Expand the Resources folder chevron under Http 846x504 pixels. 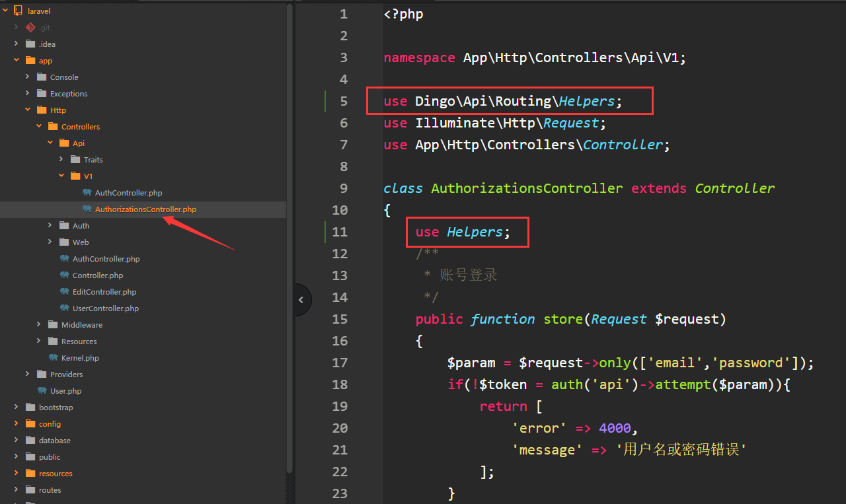[x=38, y=342]
